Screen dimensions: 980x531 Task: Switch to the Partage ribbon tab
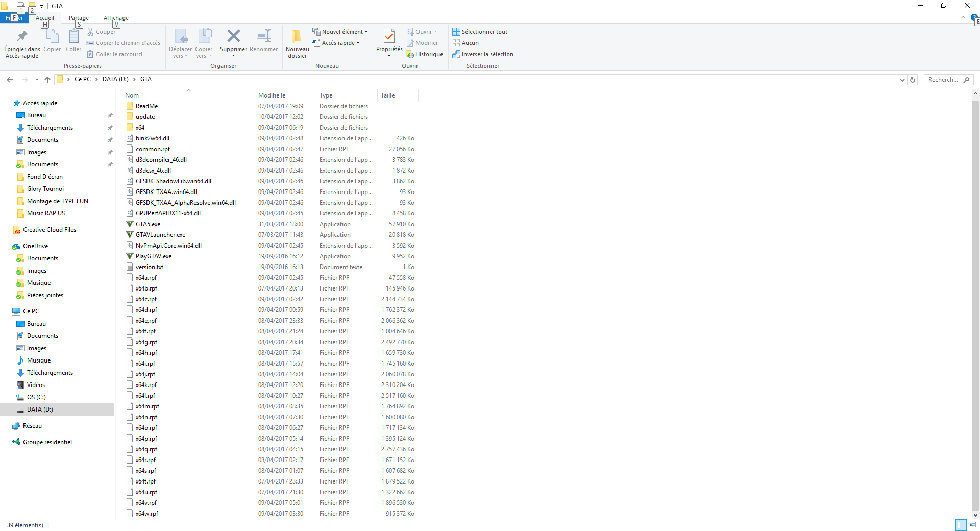(x=79, y=18)
